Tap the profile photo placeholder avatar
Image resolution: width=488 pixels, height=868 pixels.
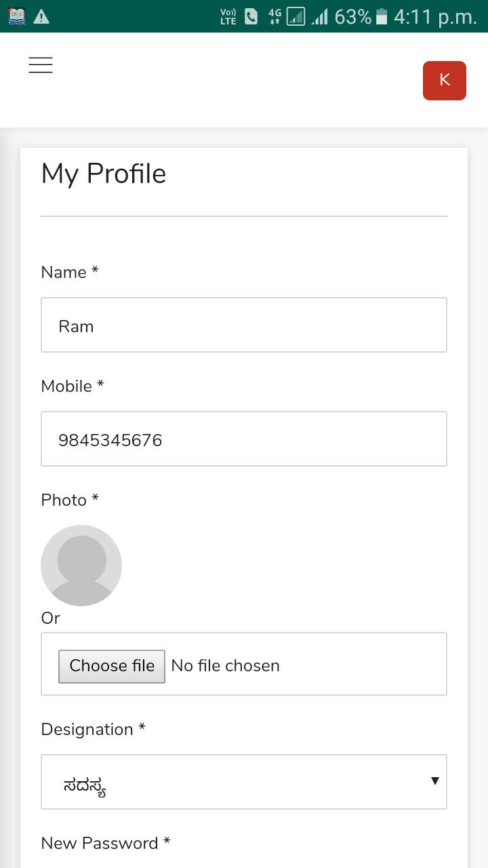81,566
